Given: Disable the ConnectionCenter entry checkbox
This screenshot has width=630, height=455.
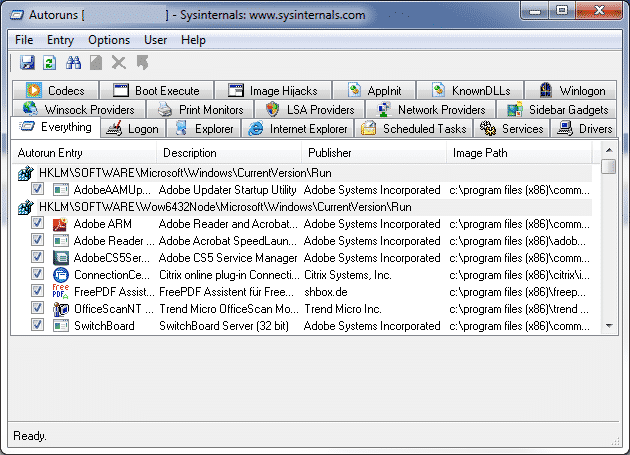Looking at the screenshot, I should click(x=37, y=273).
